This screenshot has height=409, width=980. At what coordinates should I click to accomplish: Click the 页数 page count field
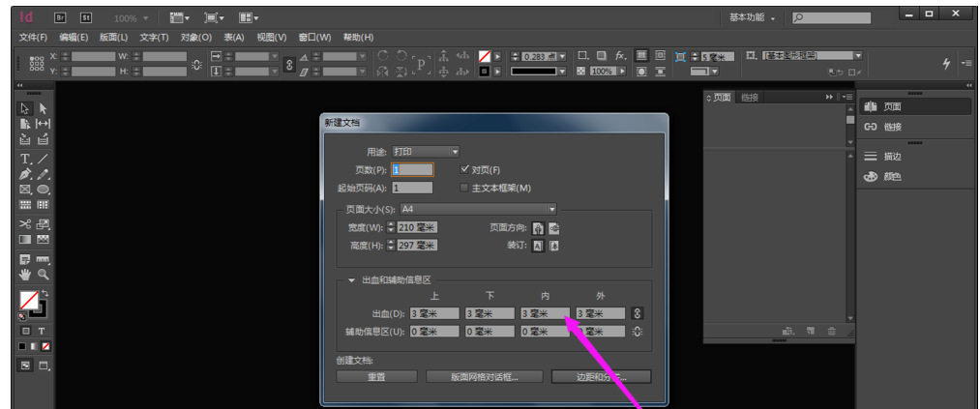tap(412, 169)
